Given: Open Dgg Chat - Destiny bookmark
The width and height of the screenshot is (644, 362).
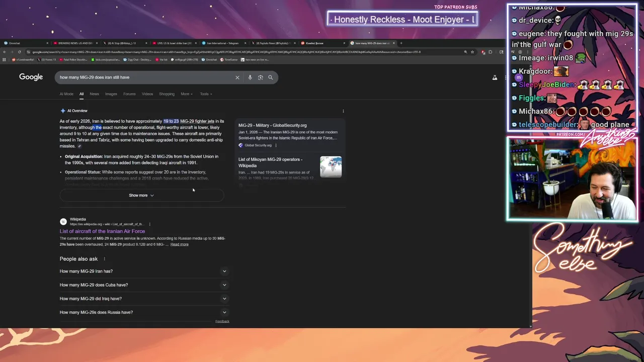Looking at the screenshot, I should click(x=137, y=60).
